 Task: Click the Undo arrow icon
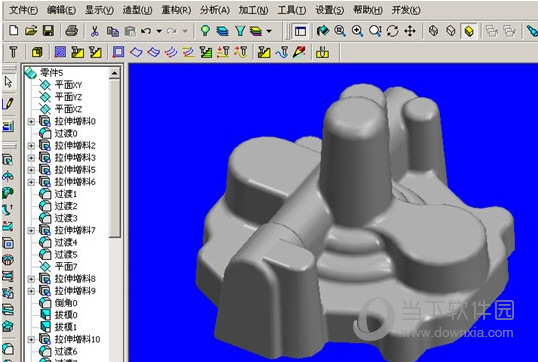(x=146, y=31)
